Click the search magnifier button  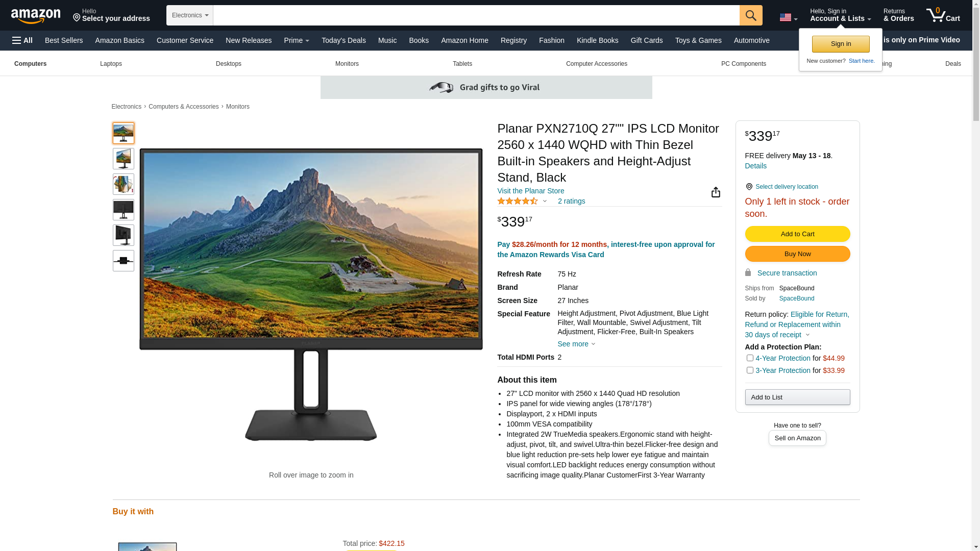pyautogui.click(x=751, y=15)
